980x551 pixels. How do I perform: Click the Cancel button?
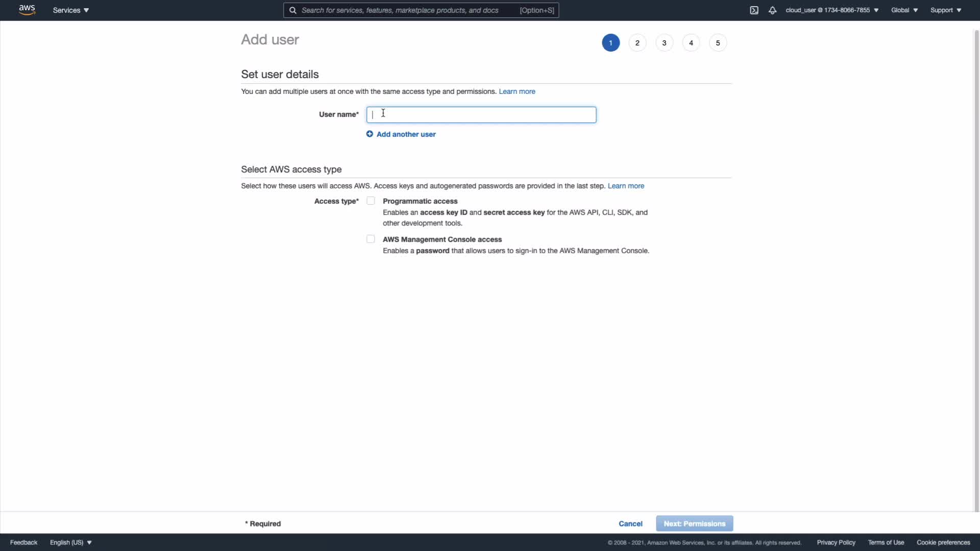(630, 523)
